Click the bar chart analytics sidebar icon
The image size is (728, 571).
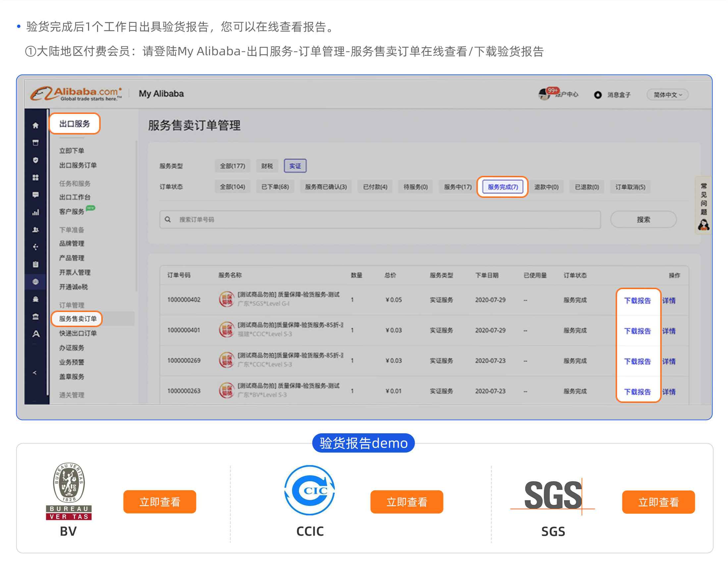[x=35, y=212]
